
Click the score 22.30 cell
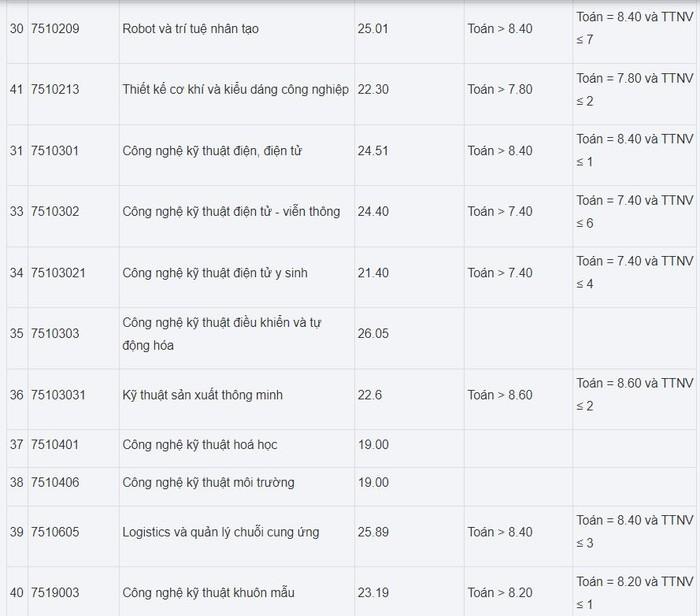pyautogui.click(x=373, y=89)
